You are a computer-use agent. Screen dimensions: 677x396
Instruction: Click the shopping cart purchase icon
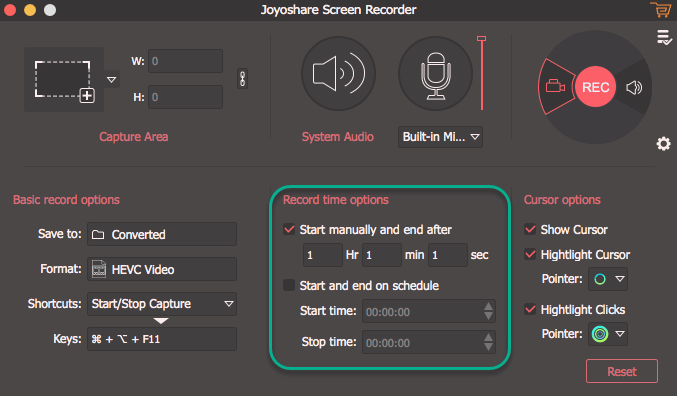(661, 10)
